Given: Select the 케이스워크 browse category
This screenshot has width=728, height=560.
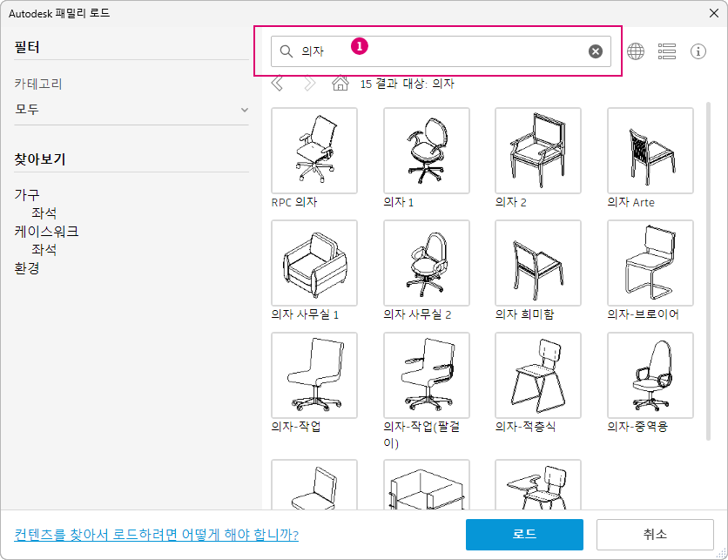Looking at the screenshot, I should click(46, 232).
